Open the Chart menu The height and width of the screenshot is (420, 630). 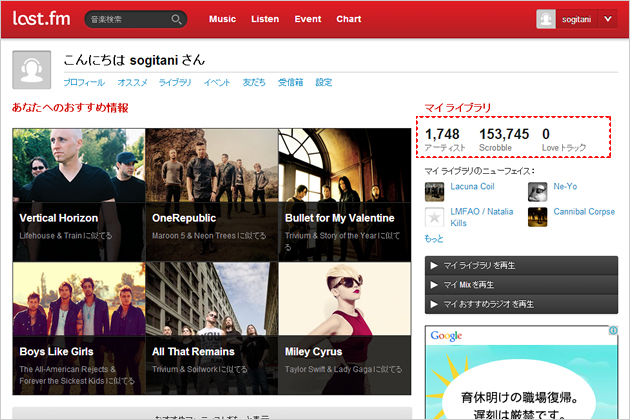[x=348, y=19]
